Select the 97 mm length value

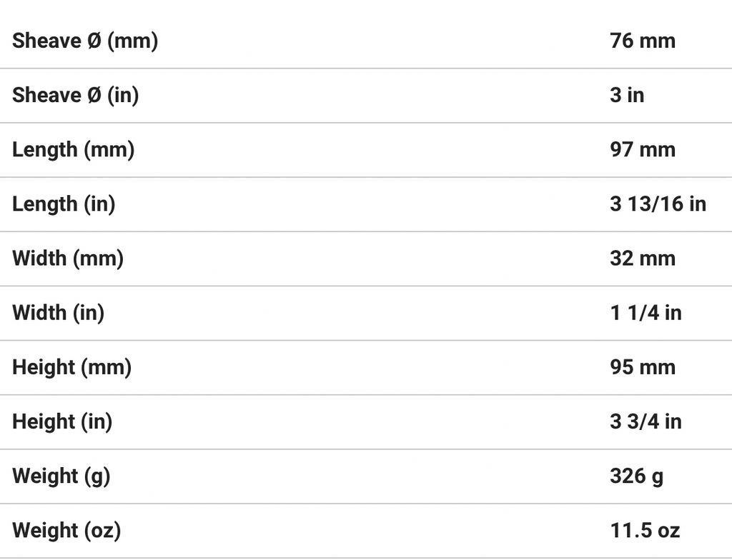643,149
